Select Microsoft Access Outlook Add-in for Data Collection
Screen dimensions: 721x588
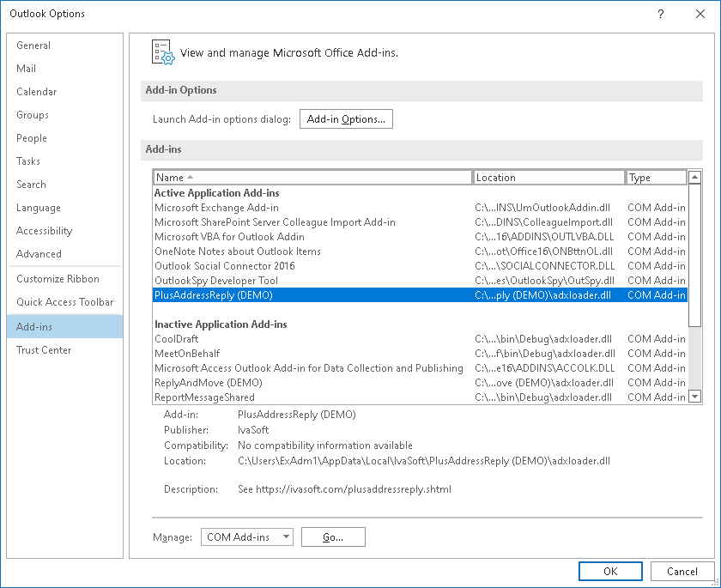click(x=420, y=368)
